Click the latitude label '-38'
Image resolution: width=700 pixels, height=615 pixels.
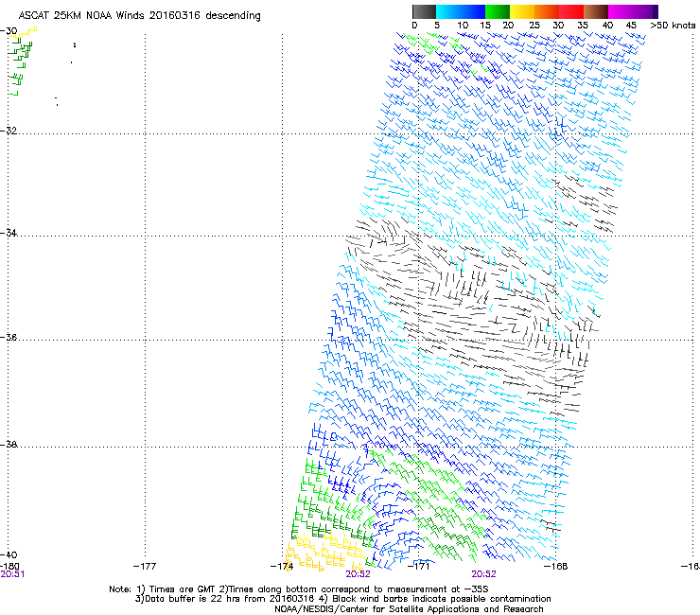pyautogui.click(x=9, y=444)
